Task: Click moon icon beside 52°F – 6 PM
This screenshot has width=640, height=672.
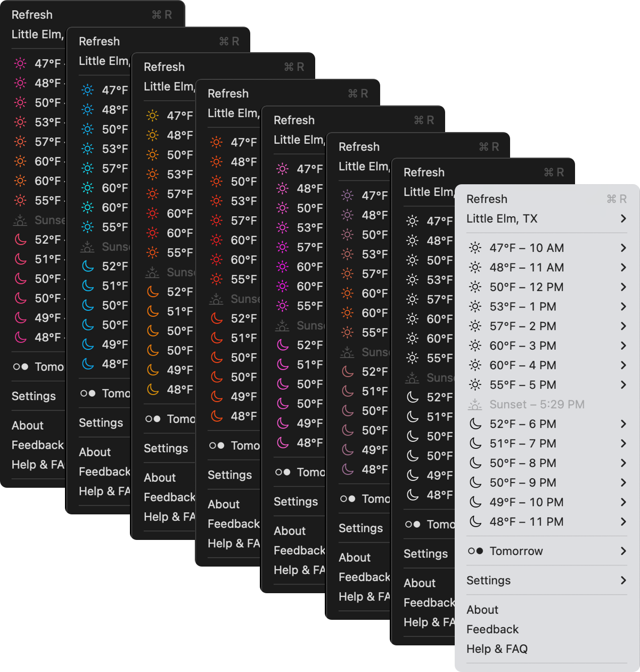Action: 475,424
